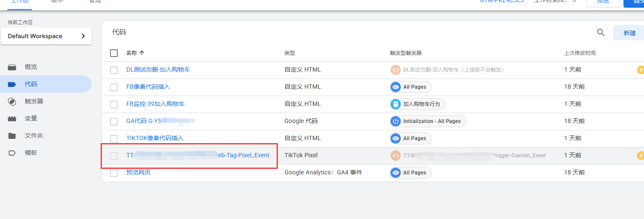
Task: Click the search magnifier icon in 代码 panel
Action: 601,33
